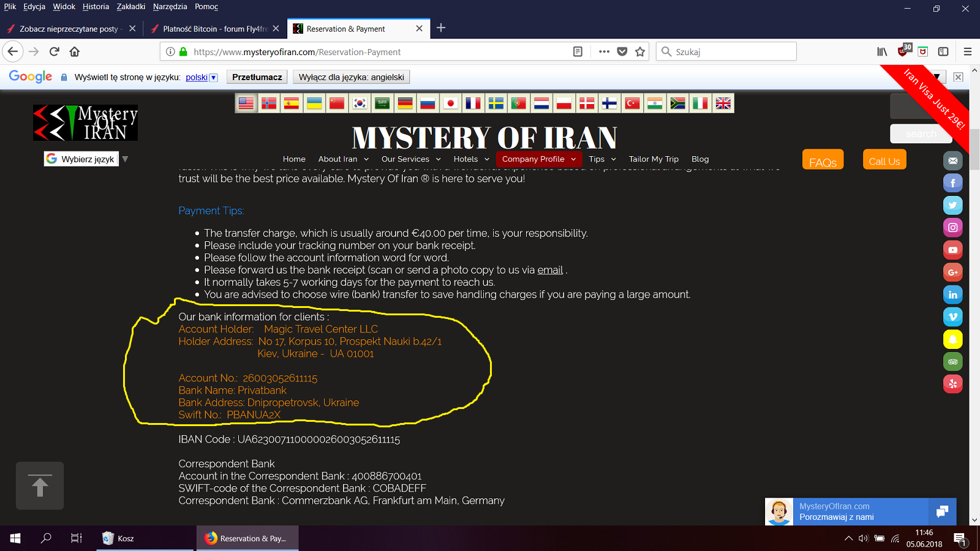Open the Vimeo social icon
This screenshot has width=980, height=551.
point(953,317)
